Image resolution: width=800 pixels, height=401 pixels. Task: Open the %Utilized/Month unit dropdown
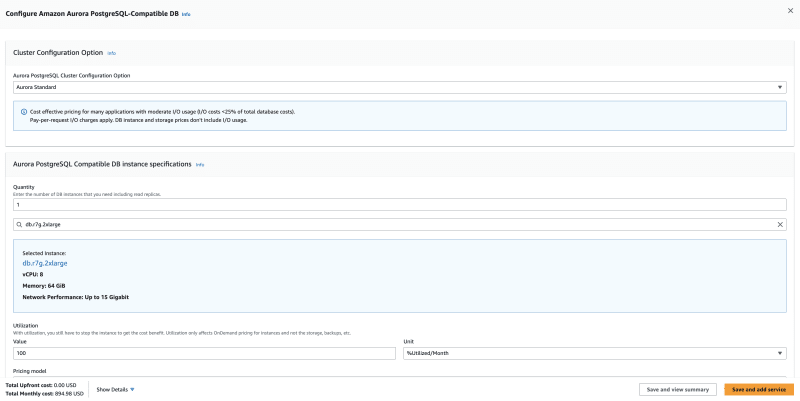point(595,353)
